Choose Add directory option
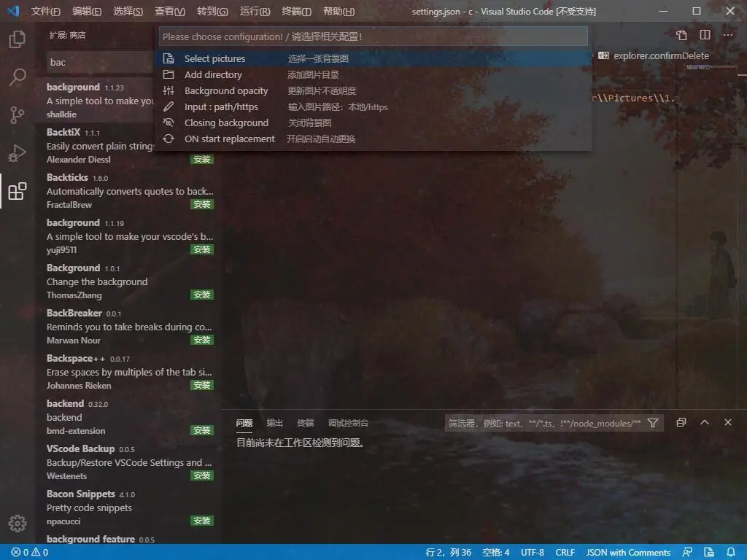 click(373, 75)
